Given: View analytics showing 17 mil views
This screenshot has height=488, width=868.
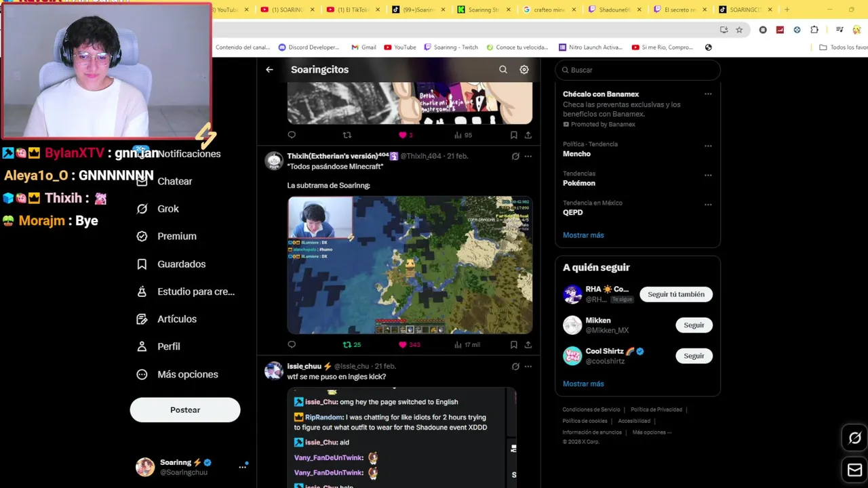Looking at the screenshot, I should 467,345.
